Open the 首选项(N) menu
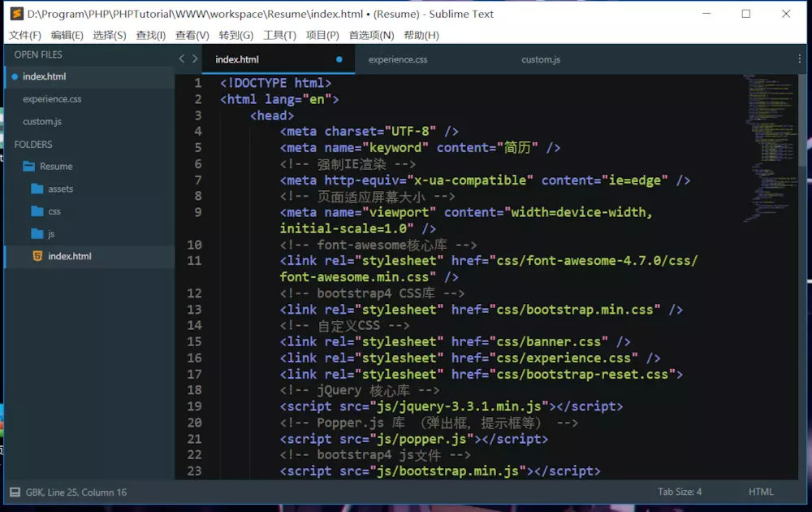Screen dimensions: 812x512 [x=371, y=35]
